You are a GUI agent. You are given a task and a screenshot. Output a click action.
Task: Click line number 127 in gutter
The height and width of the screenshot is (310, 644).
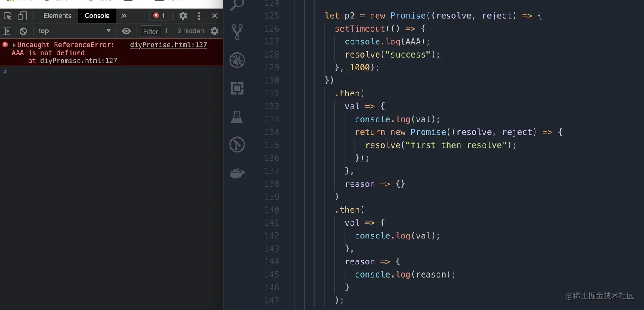pyautogui.click(x=271, y=41)
